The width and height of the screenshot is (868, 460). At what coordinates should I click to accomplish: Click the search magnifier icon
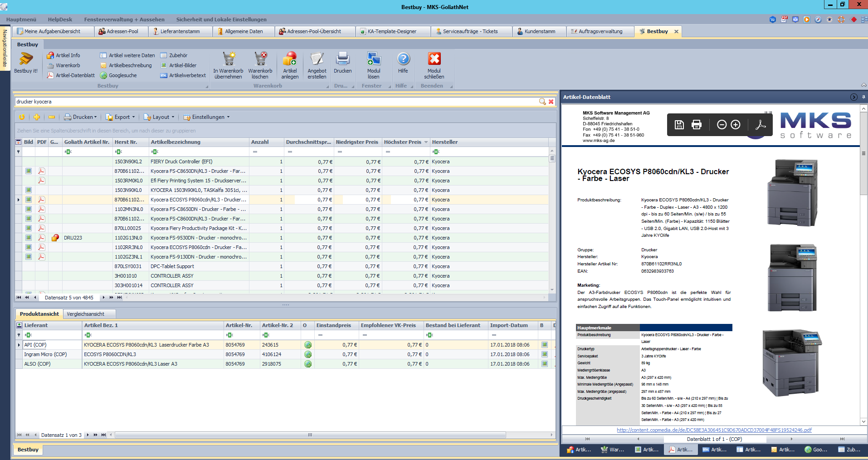(x=542, y=102)
